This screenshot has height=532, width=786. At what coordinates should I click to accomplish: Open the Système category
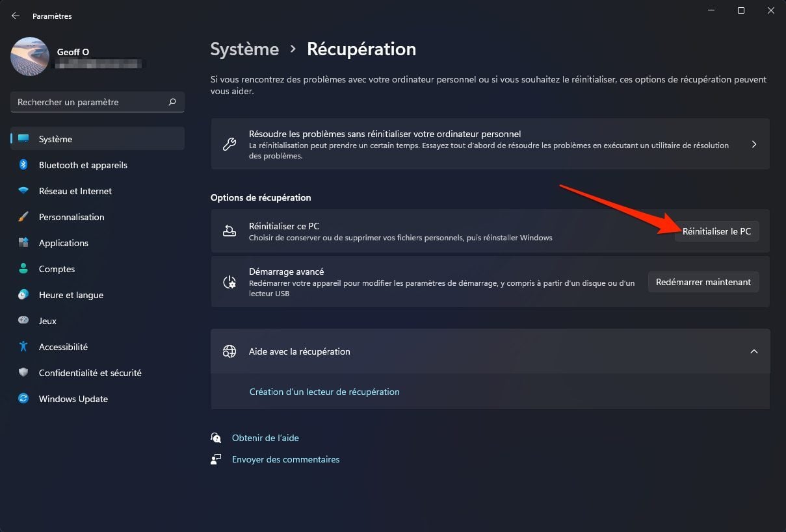(x=98, y=139)
